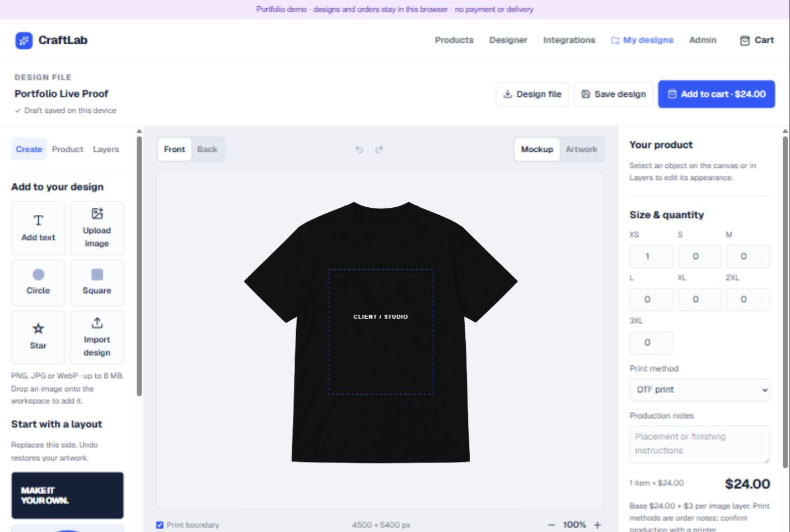This screenshot has width=790, height=532.
Task: Switch to the Product tab
Action: click(68, 150)
